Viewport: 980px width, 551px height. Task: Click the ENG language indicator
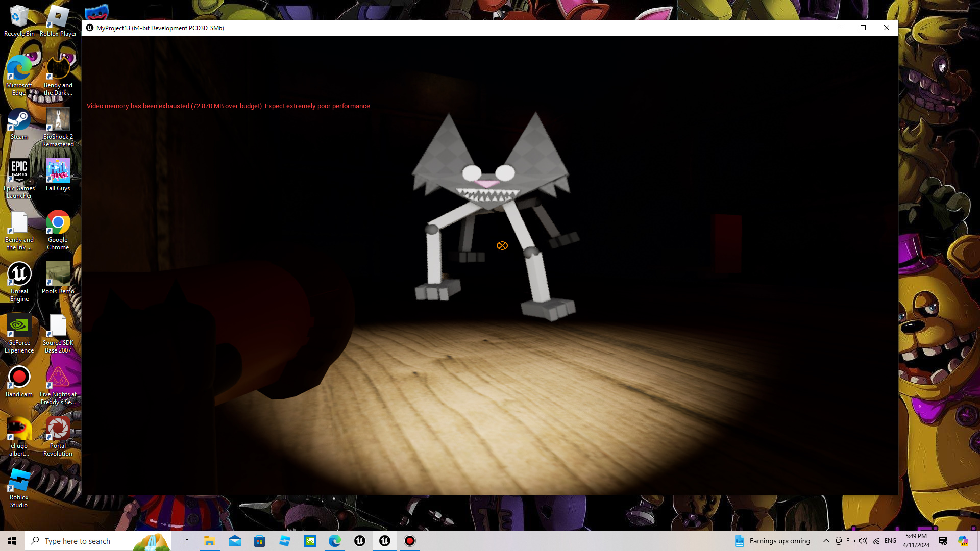point(890,541)
